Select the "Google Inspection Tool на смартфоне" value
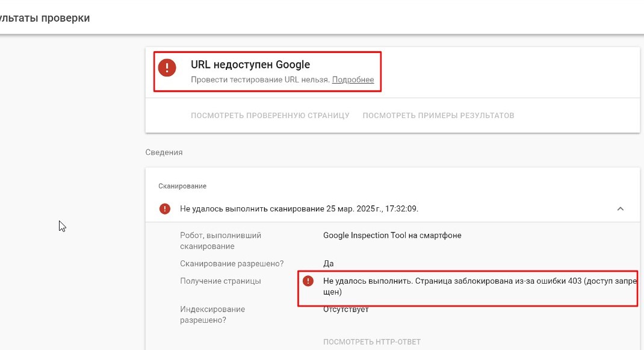Screen dimensions: 644x350 (392, 235)
